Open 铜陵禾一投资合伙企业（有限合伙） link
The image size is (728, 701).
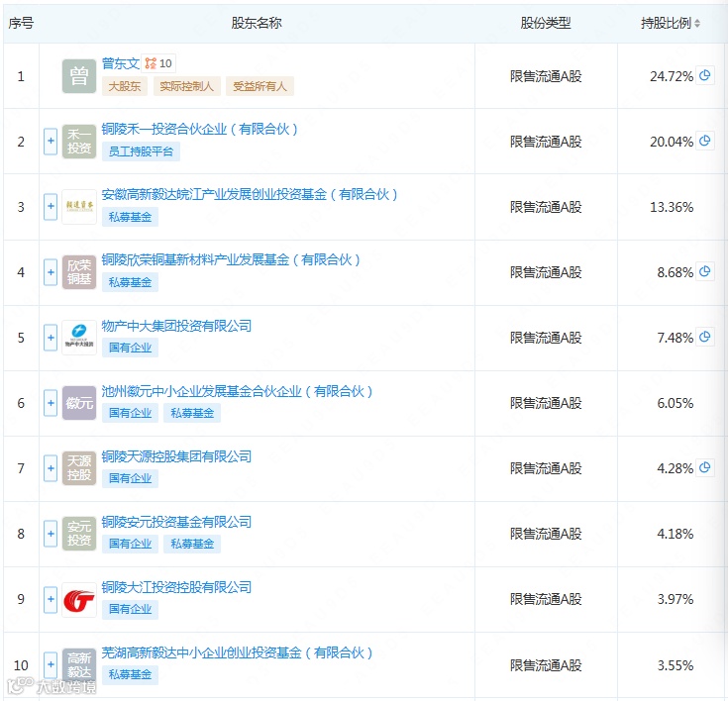[200, 129]
